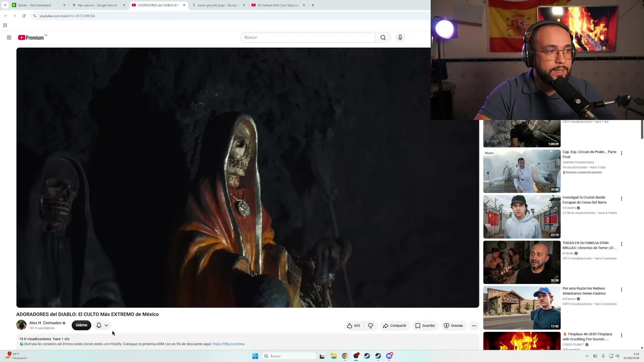Viewport: 644px width, 362px height.
Task: View site information icon in address bar
Action: point(34,16)
